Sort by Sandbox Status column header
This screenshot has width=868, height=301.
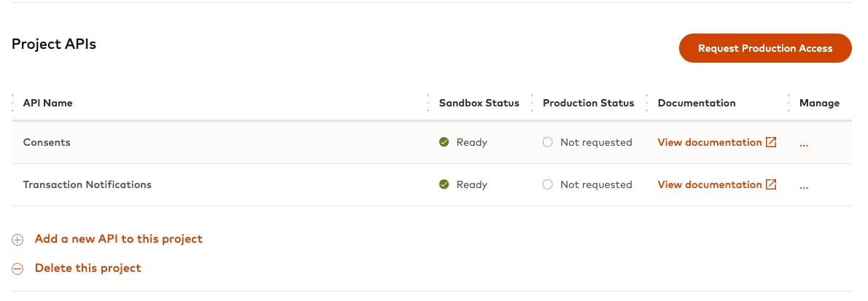pyautogui.click(x=478, y=103)
